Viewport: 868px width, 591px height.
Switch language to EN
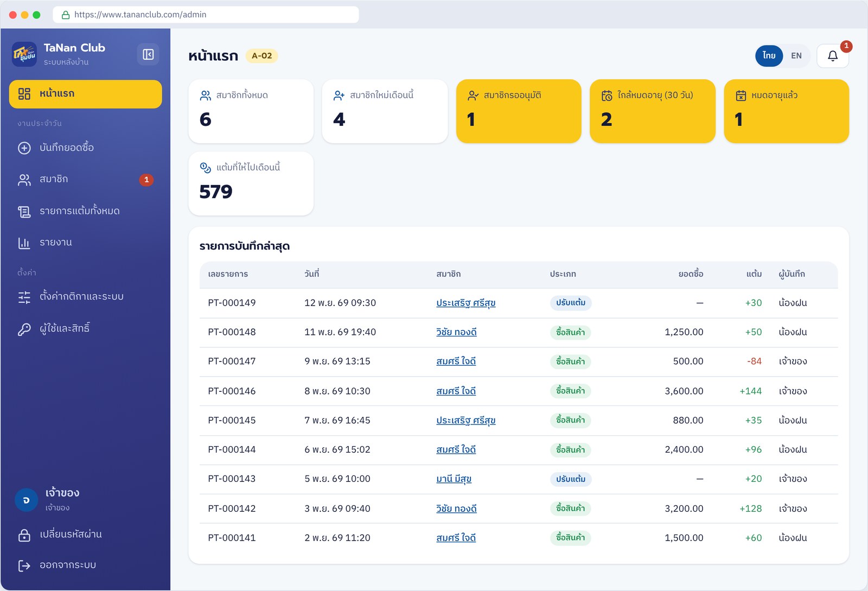point(796,55)
